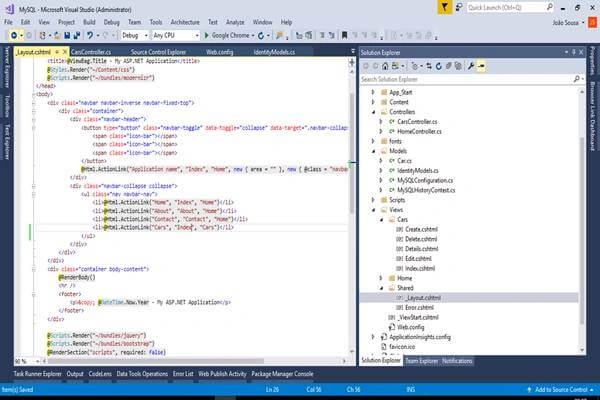Click the notifications filter flag icon
This screenshot has width=600, height=400.
(x=445, y=7)
